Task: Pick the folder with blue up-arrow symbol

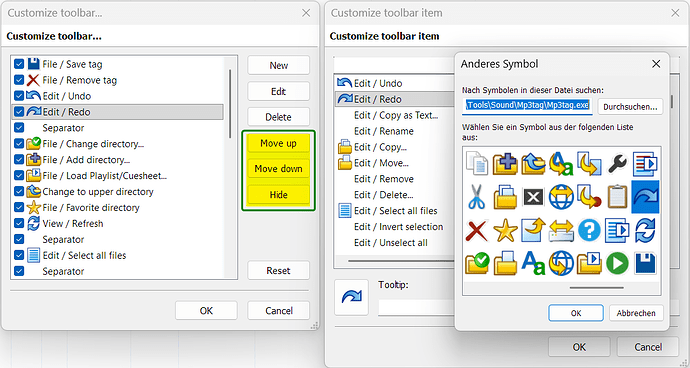Action: pos(533,163)
